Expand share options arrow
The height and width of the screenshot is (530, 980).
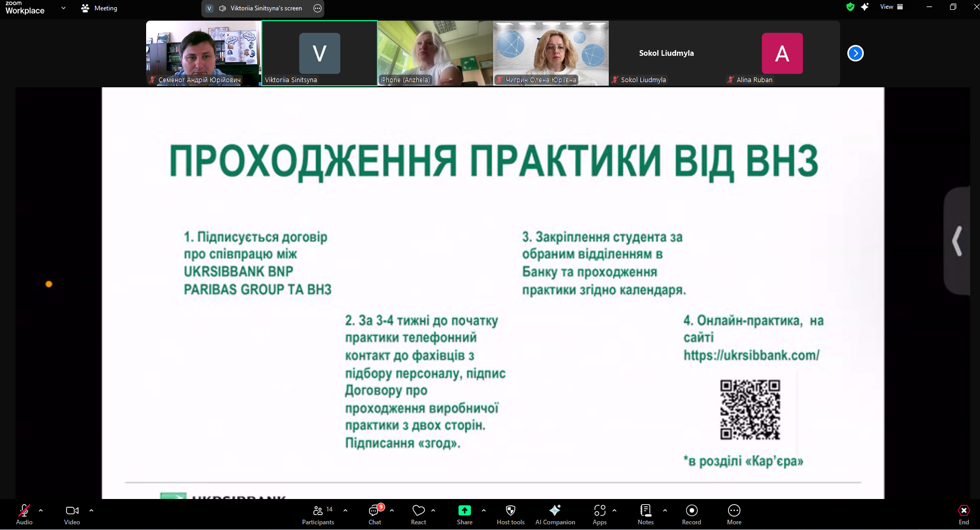(x=484, y=510)
